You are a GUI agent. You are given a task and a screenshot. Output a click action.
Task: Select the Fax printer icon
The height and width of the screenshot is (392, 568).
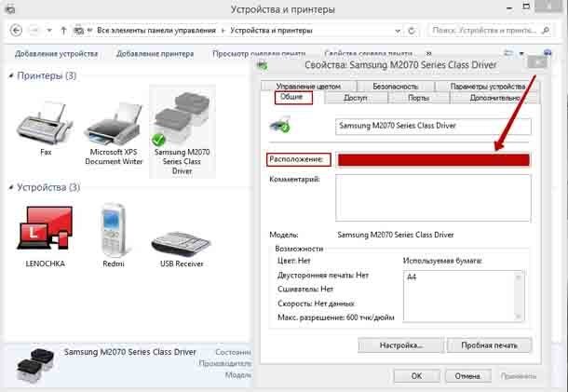tap(44, 121)
